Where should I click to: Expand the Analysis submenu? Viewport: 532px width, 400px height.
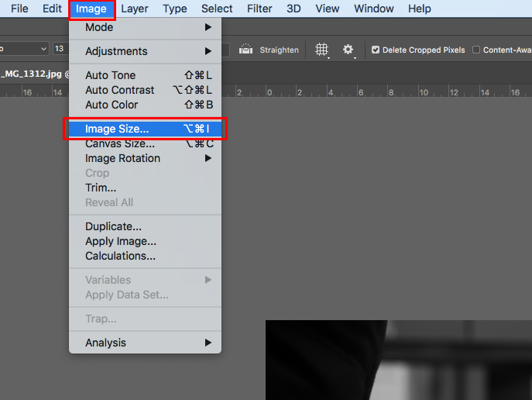coord(145,343)
